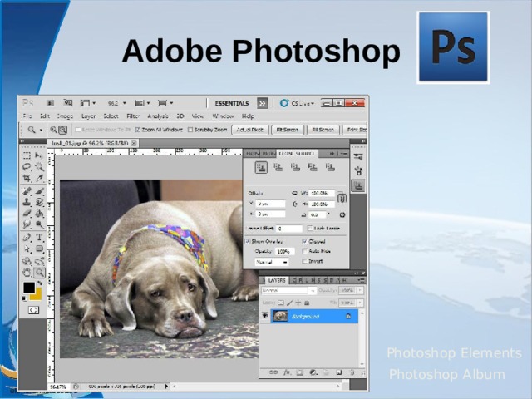The width and height of the screenshot is (532, 399).
Task: Click the Zoom In option icon
Action: [53, 130]
